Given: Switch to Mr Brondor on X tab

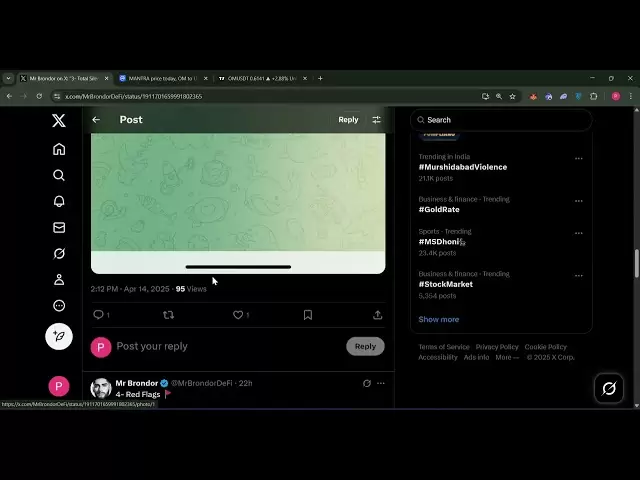Looking at the screenshot, I should tap(64, 78).
